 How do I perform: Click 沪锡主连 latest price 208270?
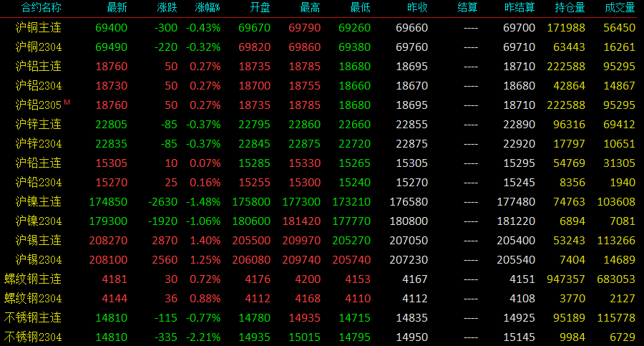(x=108, y=240)
